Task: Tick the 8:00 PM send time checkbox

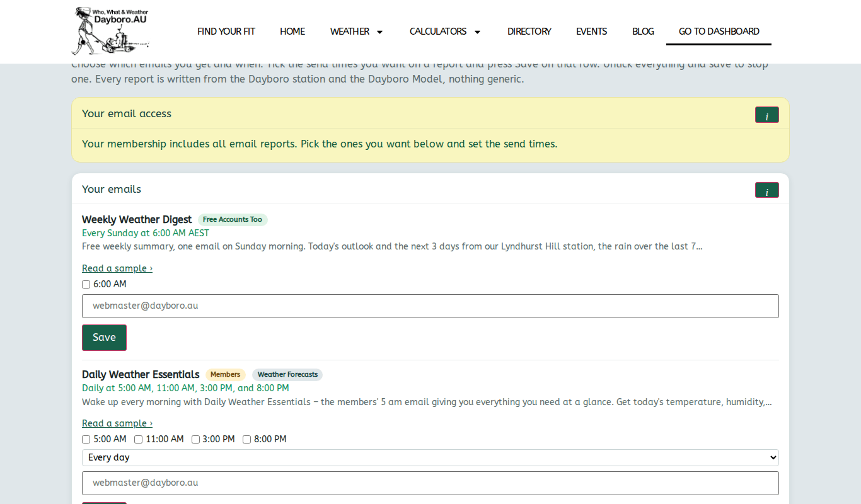Action: click(247, 440)
